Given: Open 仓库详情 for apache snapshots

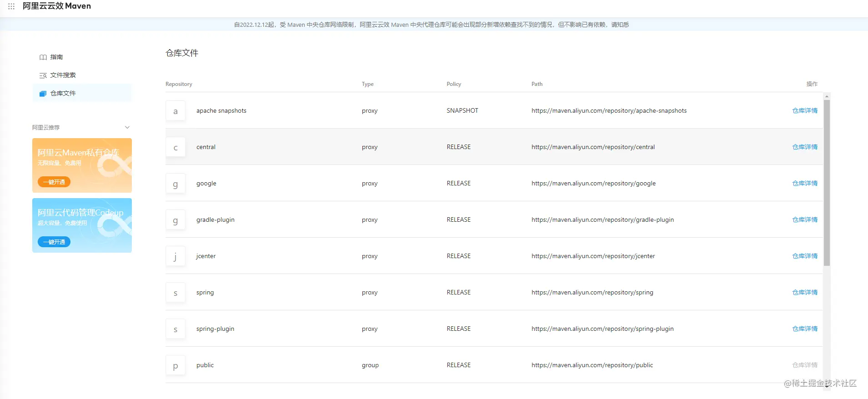Looking at the screenshot, I should point(805,110).
